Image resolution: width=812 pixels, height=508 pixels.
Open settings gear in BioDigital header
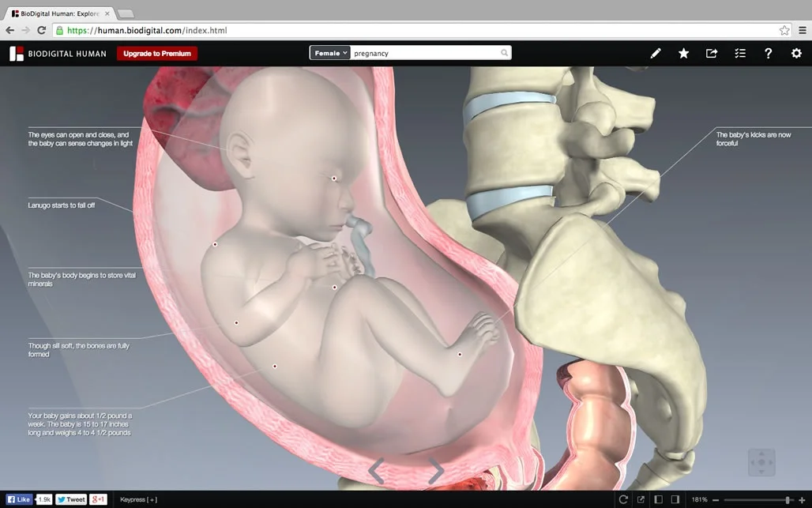coord(796,54)
